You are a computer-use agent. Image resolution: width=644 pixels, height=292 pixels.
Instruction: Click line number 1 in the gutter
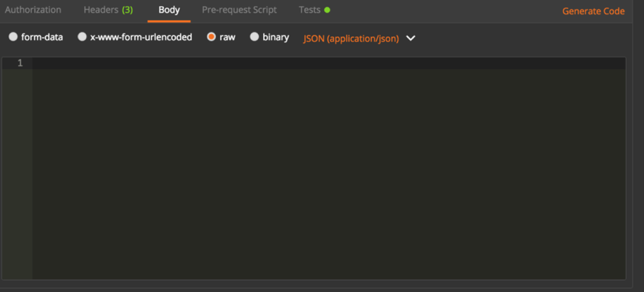pos(20,63)
